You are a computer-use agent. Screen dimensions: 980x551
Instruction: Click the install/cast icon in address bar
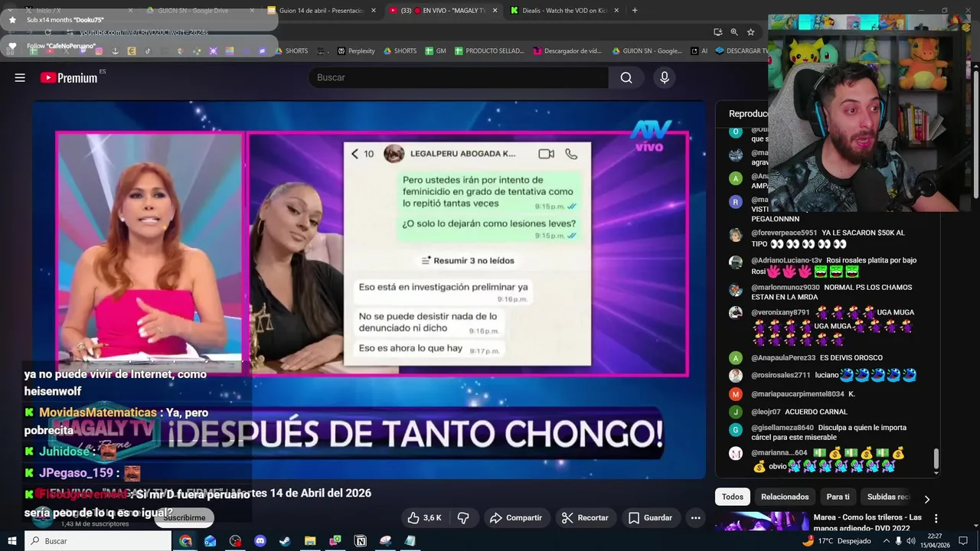717,32
